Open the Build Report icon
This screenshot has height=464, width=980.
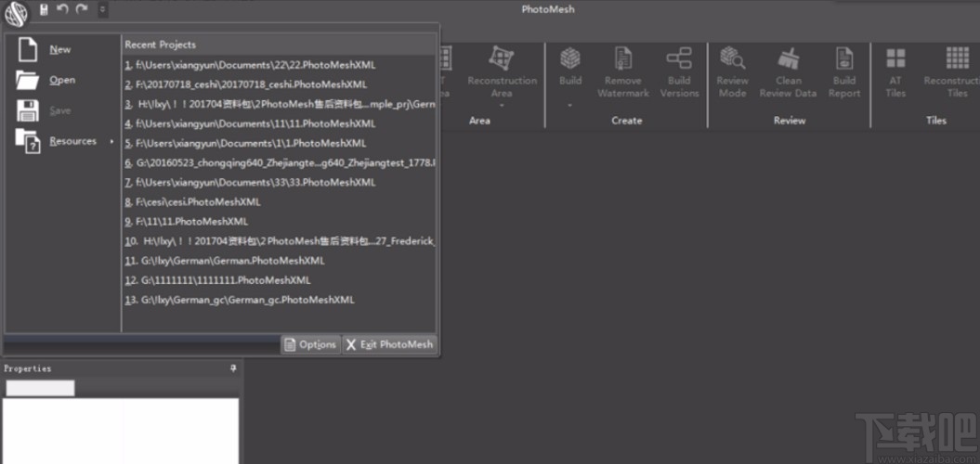click(x=844, y=58)
